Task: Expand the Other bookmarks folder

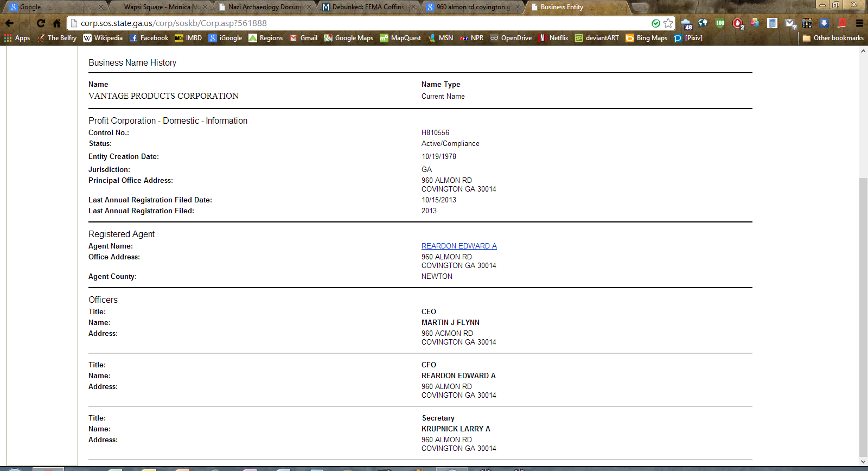Action: click(x=833, y=38)
